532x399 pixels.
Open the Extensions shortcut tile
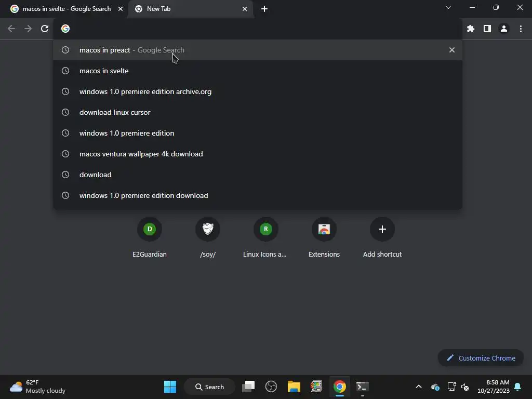click(x=324, y=237)
